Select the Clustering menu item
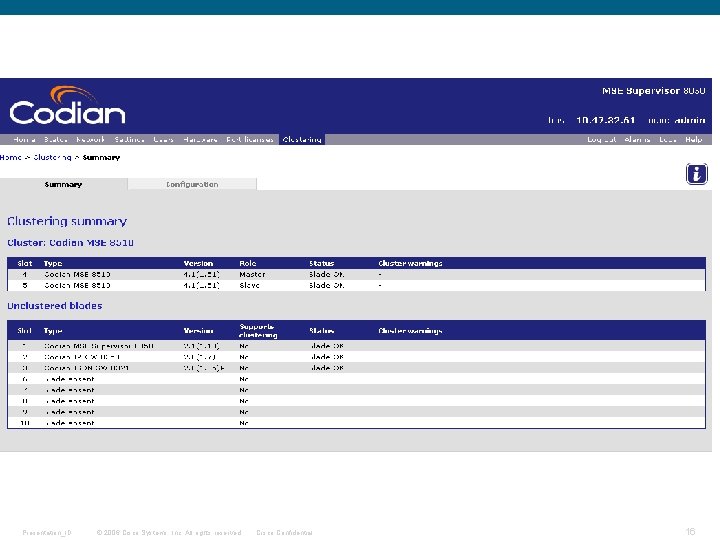 [x=302, y=140]
